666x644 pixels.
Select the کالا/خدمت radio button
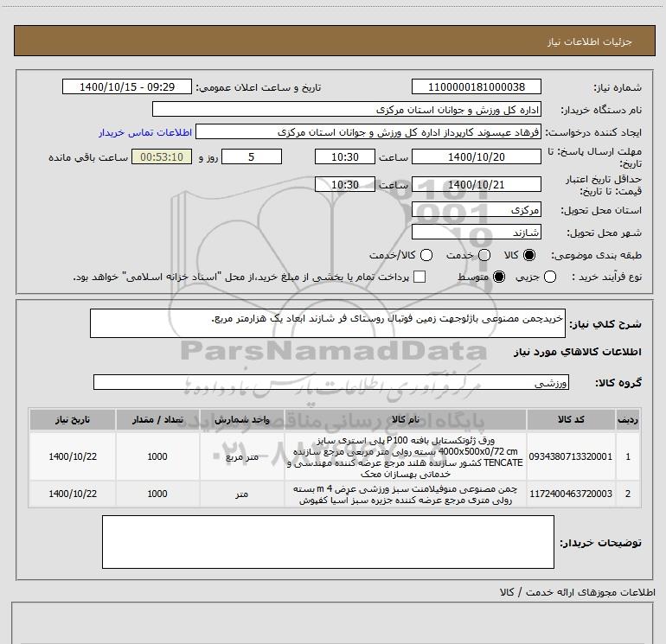pyautogui.click(x=426, y=255)
